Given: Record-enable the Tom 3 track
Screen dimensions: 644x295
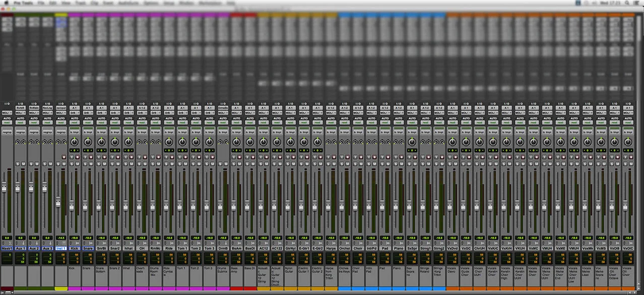Looking at the screenshot, I should click(213, 157).
